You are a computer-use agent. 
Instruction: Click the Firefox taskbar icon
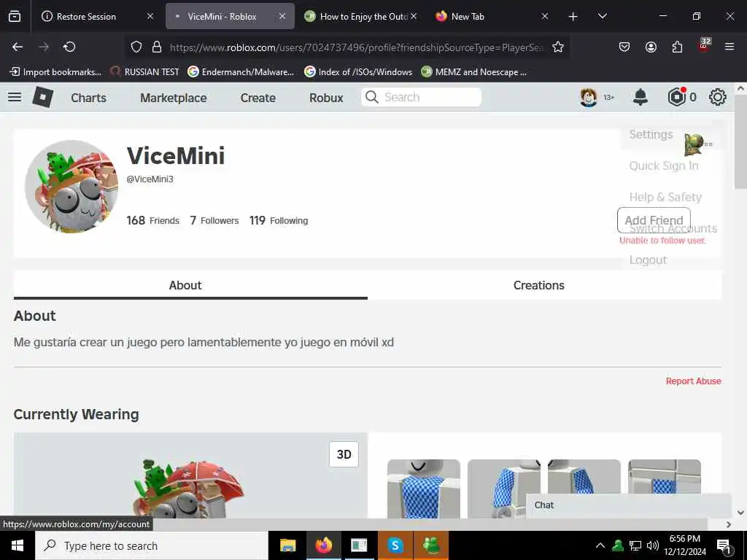323,545
